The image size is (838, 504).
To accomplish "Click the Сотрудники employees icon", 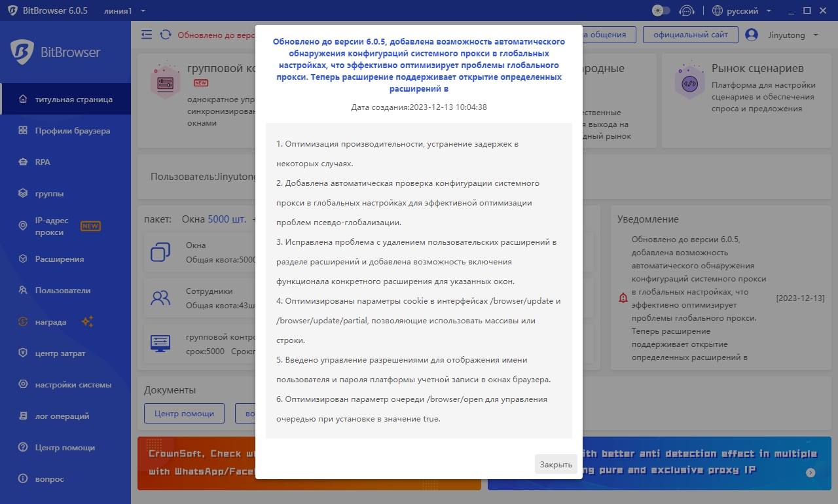I will [x=160, y=298].
